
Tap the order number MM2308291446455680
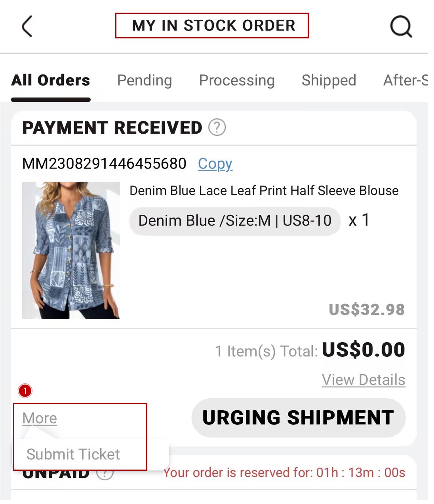(x=104, y=163)
